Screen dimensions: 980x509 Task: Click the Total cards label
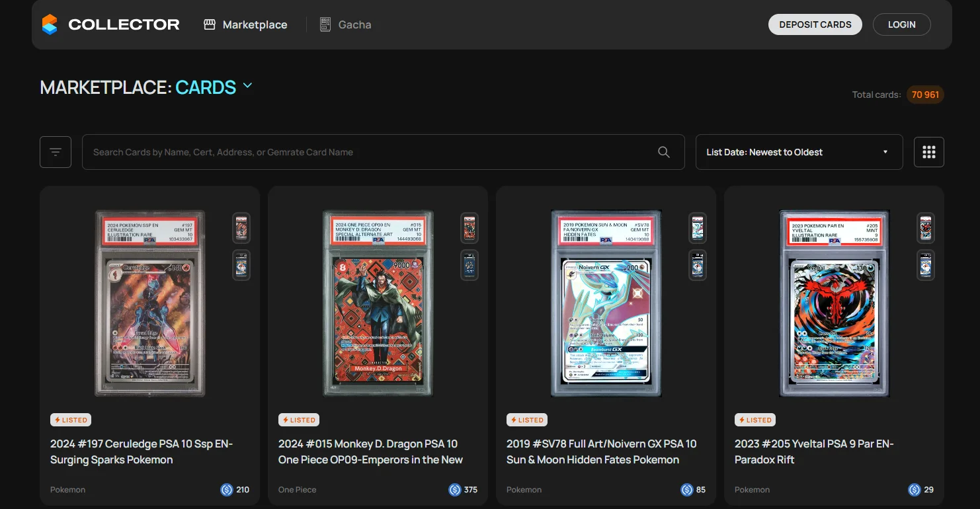pyautogui.click(x=876, y=95)
